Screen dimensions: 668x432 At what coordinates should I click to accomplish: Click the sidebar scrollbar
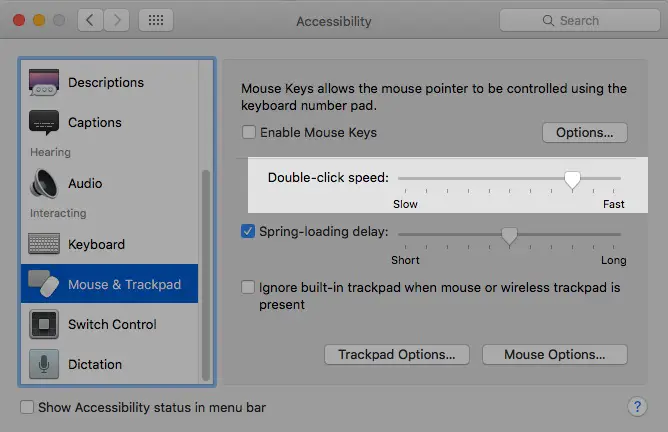click(206, 275)
